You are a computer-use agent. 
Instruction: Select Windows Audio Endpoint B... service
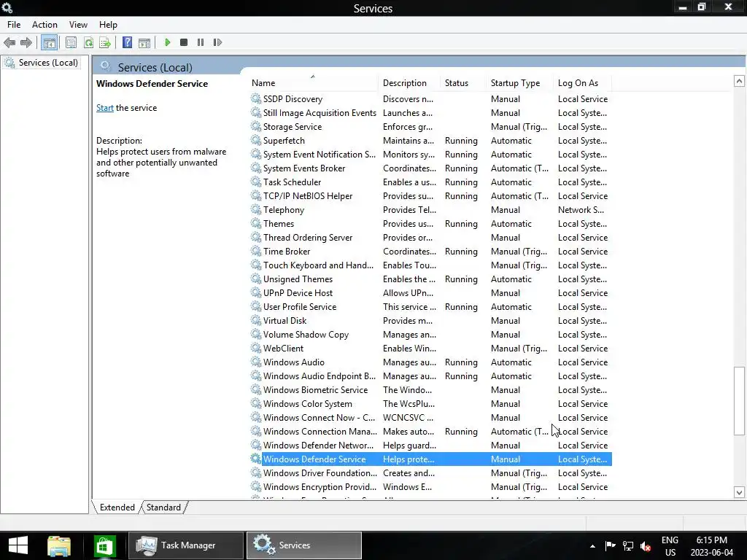point(320,376)
